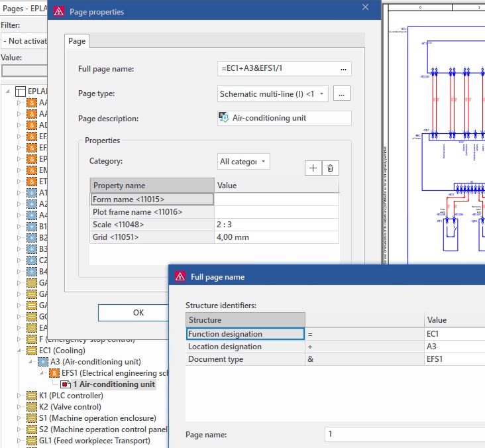
Task: Click the translation icon in Page description
Action: click(x=224, y=118)
